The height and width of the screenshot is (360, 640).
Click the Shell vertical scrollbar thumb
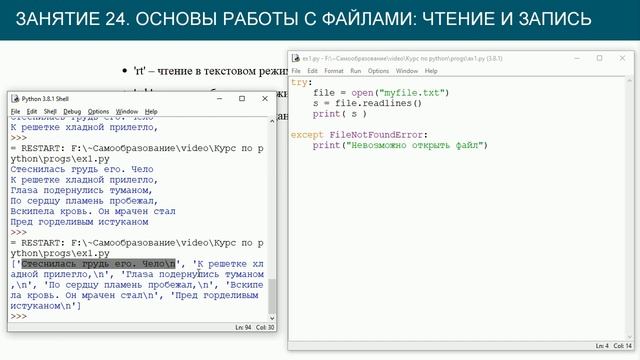272,296
